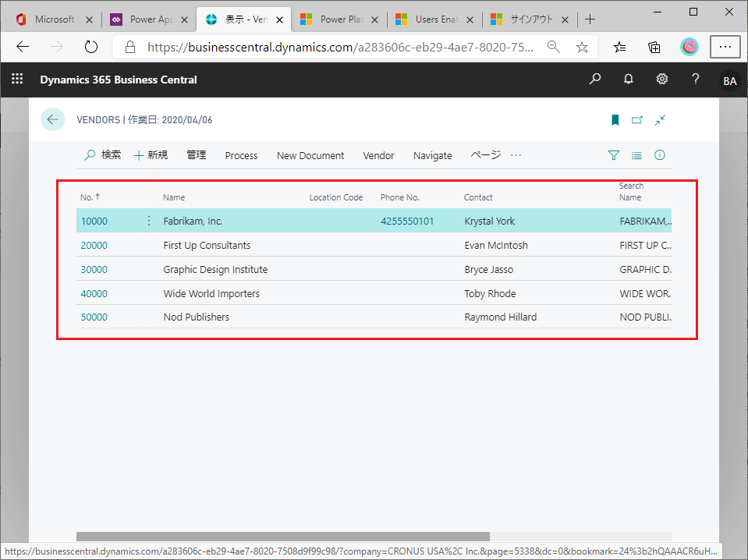The height and width of the screenshot is (560, 748).
Task: Open vendor number 10000
Action: [94, 221]
